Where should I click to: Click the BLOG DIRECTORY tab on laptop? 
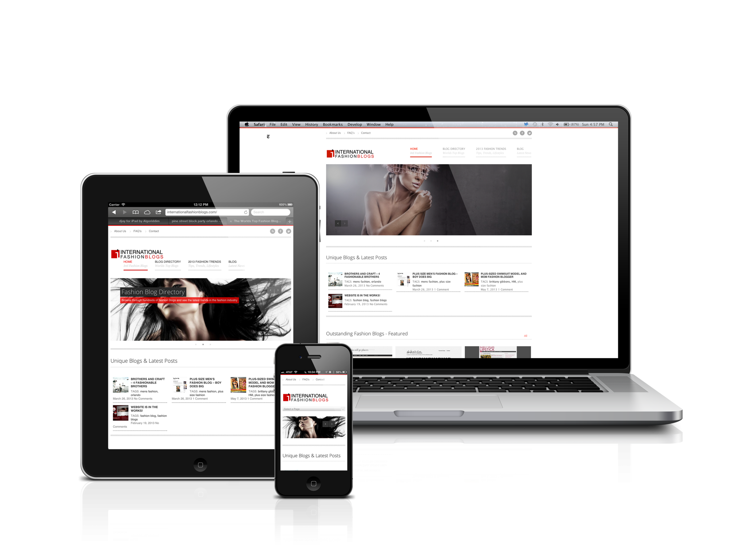(453, 149)
